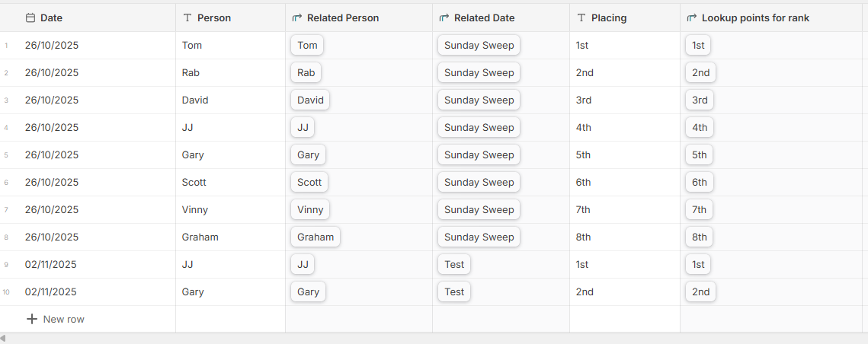Select the Placing cell showing 3rd
This screenshot has height=344, width=868.
[x=584, y=100]
